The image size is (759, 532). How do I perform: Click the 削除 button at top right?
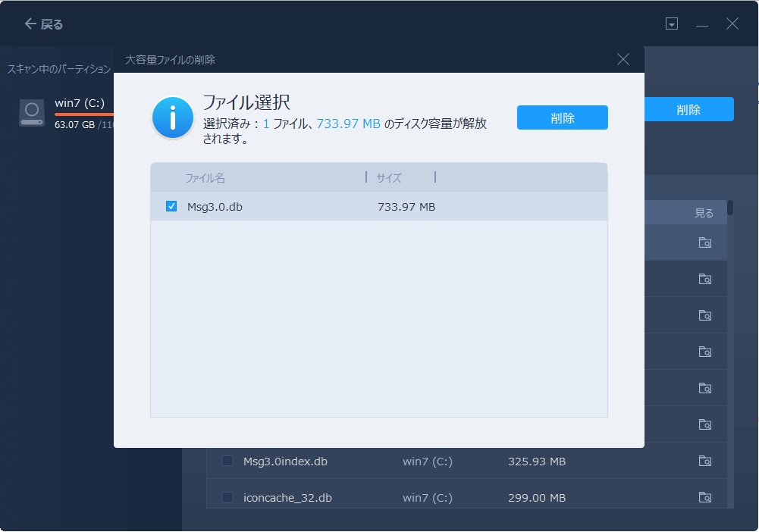(x=688, y=109)
